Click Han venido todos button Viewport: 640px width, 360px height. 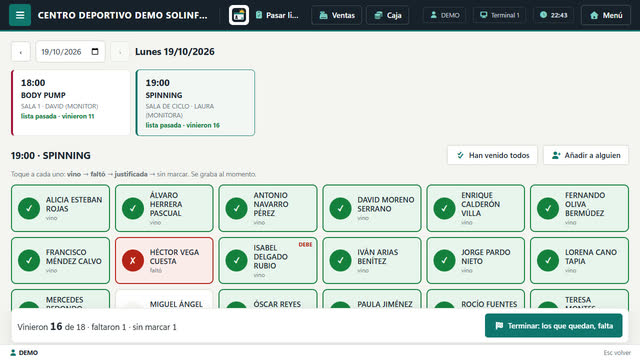pos(493,155)
